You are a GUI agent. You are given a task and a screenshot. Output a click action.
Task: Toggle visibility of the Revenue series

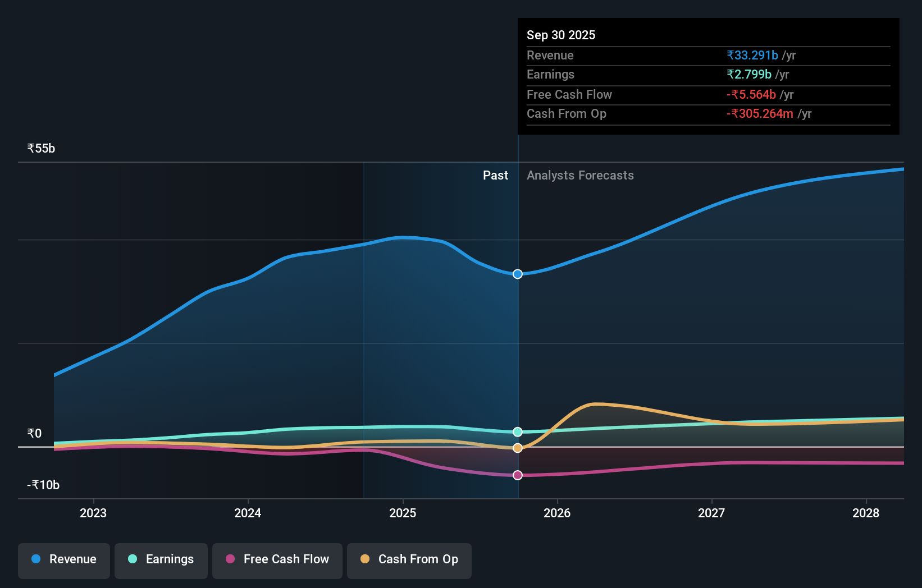click(63, 559)
